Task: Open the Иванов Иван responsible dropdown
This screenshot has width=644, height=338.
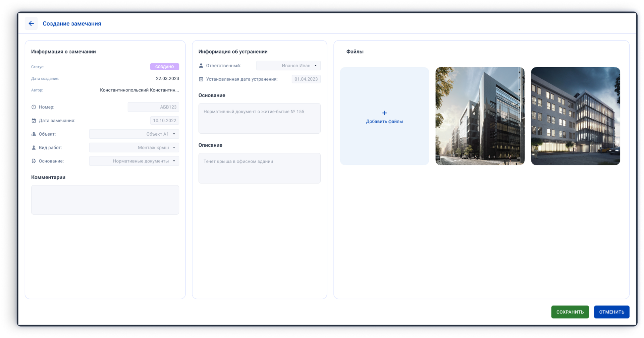Action: pos(288,66)
